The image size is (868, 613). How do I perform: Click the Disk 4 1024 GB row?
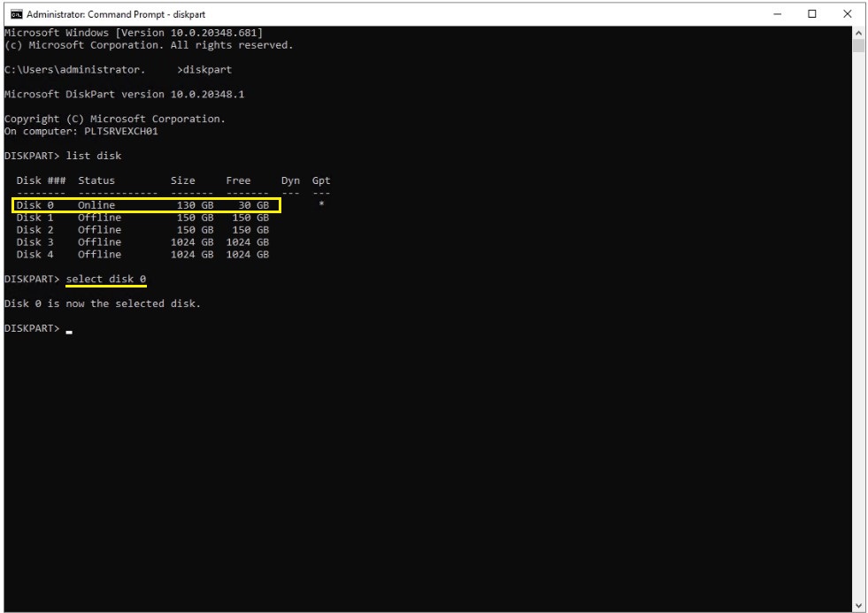tap(142, 254)
